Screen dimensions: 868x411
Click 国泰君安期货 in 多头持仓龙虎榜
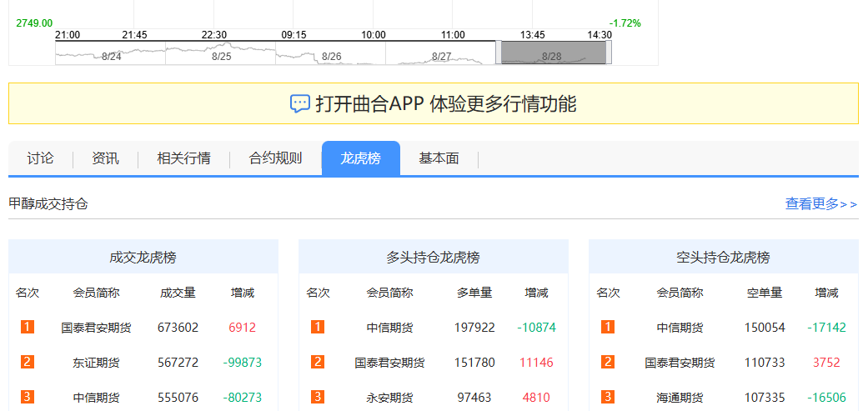point(389,363)
